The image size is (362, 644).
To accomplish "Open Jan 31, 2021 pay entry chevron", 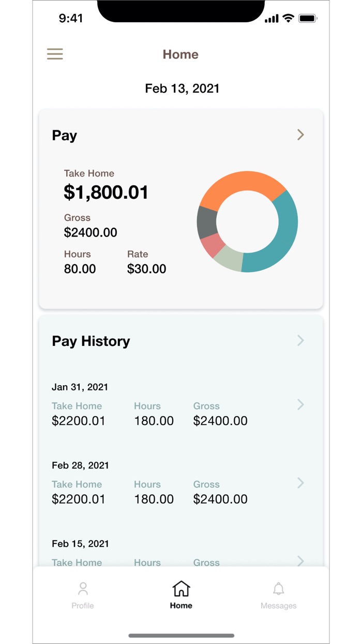I will point(300,405).
